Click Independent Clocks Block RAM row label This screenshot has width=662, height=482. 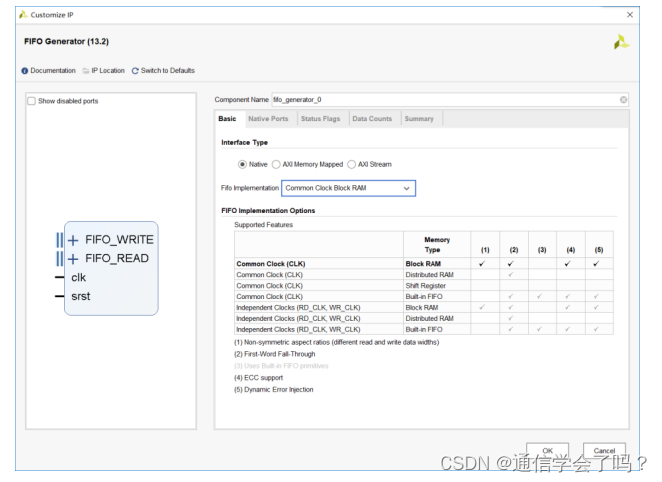pos(298,308)
